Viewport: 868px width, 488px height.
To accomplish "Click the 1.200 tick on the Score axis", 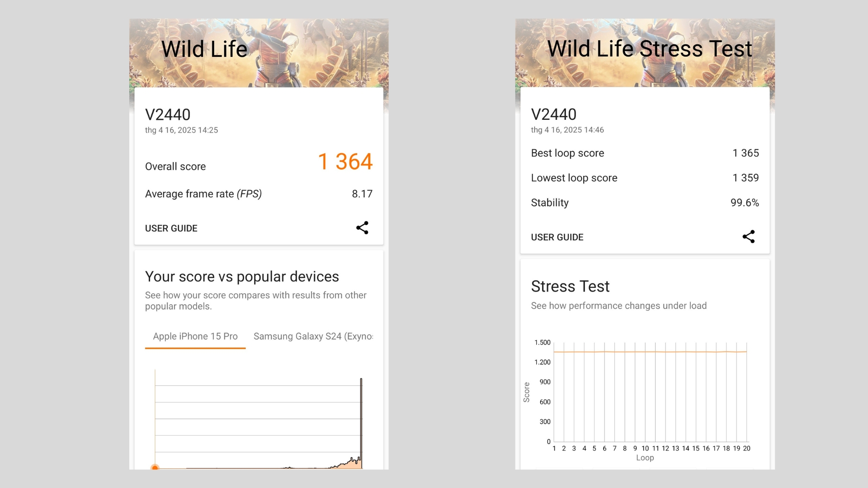I will pyautogui.click(x=542, y=362).
